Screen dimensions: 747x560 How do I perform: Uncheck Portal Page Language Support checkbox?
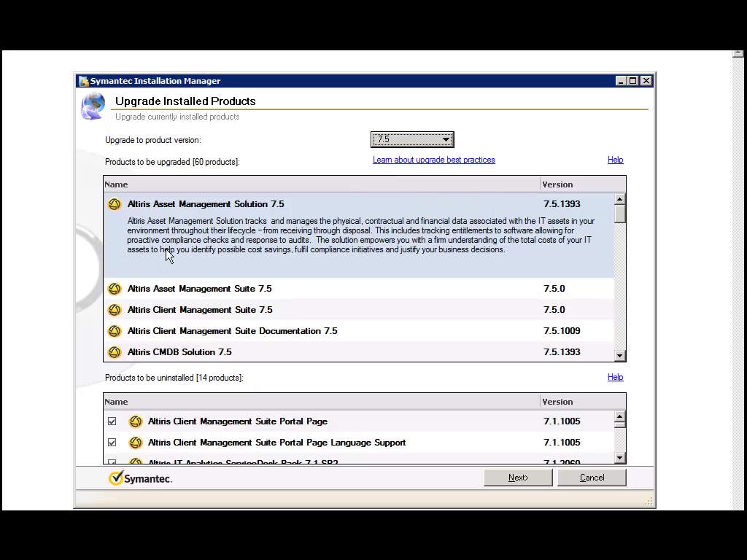pos(112,443)
